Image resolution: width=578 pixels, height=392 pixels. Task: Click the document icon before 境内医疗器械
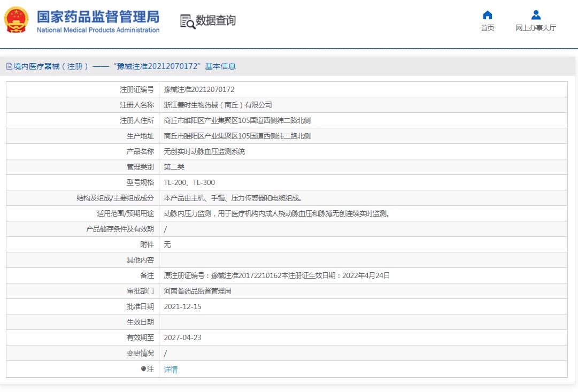9,66
